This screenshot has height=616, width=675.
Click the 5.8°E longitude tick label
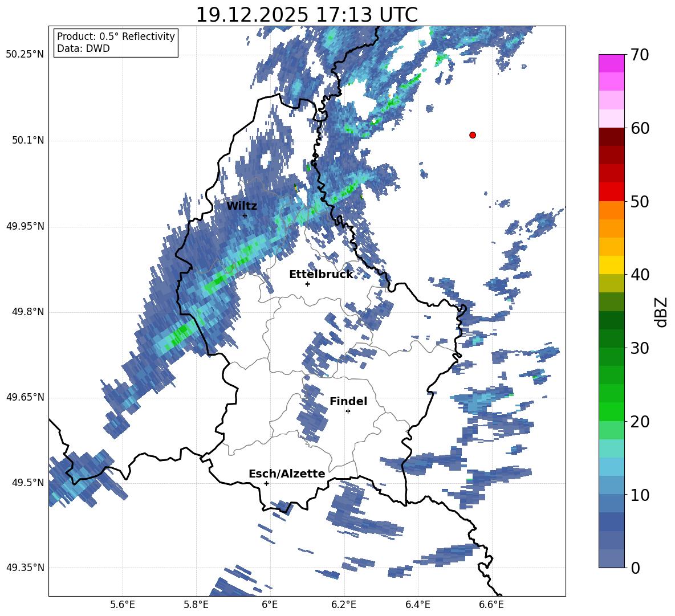point(196,605)
